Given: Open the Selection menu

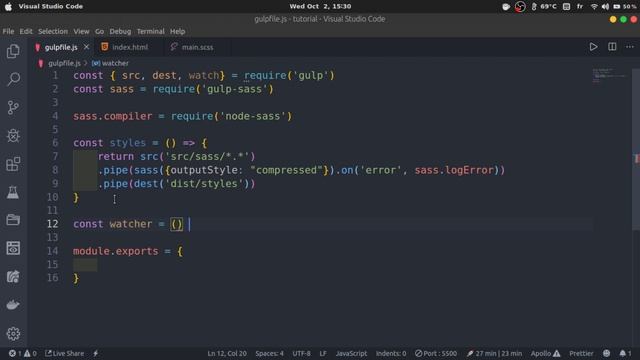Looking at the screenshot, I should tap(53, 31).
